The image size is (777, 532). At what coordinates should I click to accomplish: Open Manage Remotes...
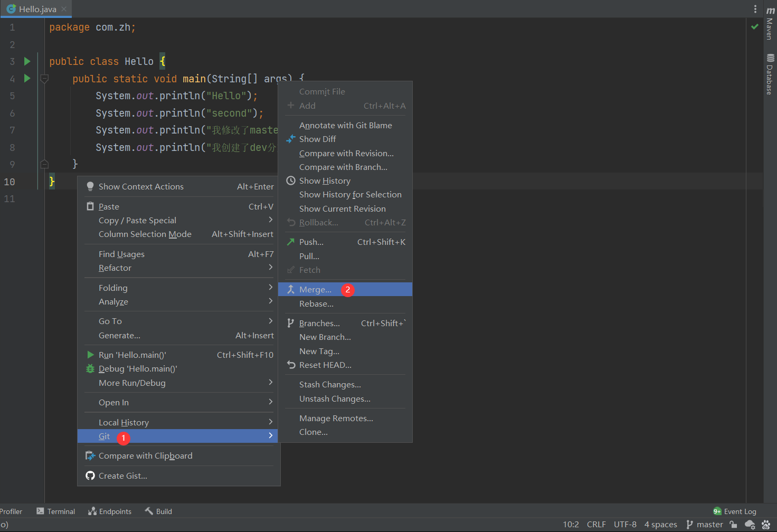[345, 418]
